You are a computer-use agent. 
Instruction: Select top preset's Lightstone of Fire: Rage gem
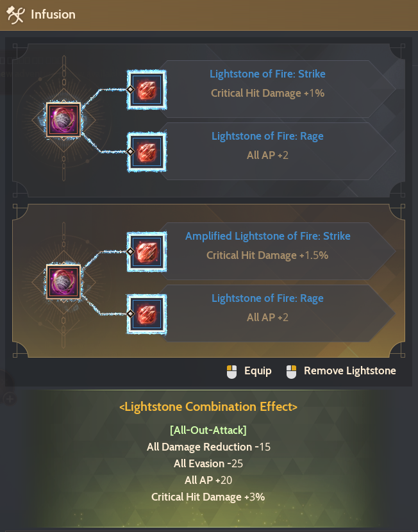click(x=147, y=152)
